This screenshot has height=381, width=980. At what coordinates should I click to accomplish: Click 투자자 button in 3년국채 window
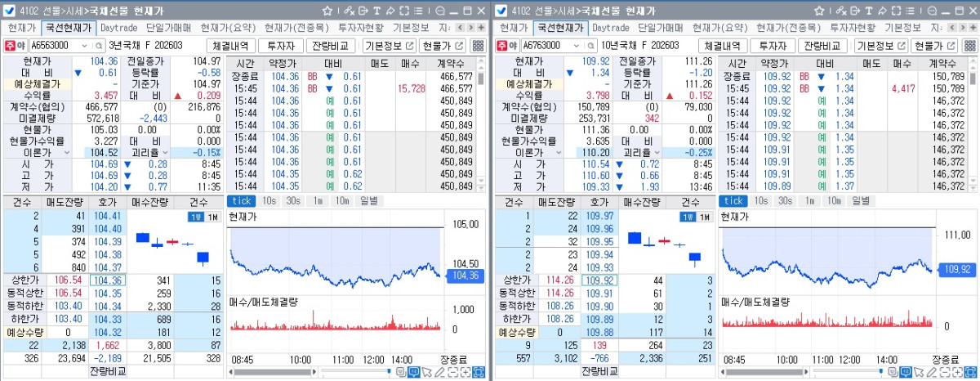pos(280,46)
